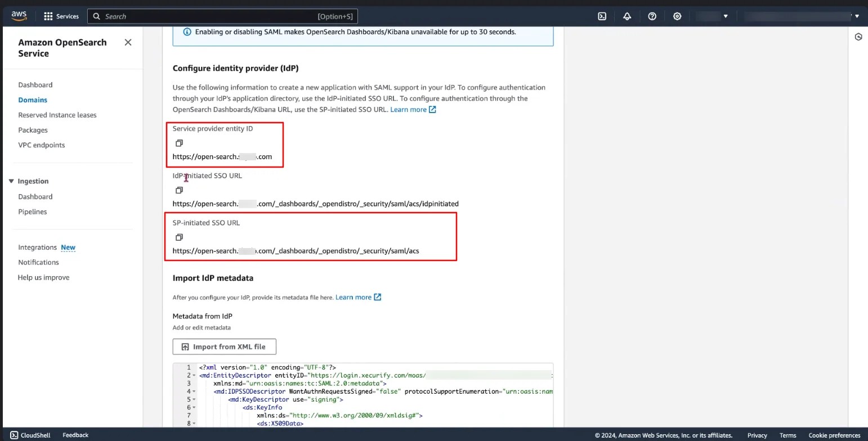This screenshot has height=441, width=868.
Task: Open the Services grid menu
Action: click(48, 16)
